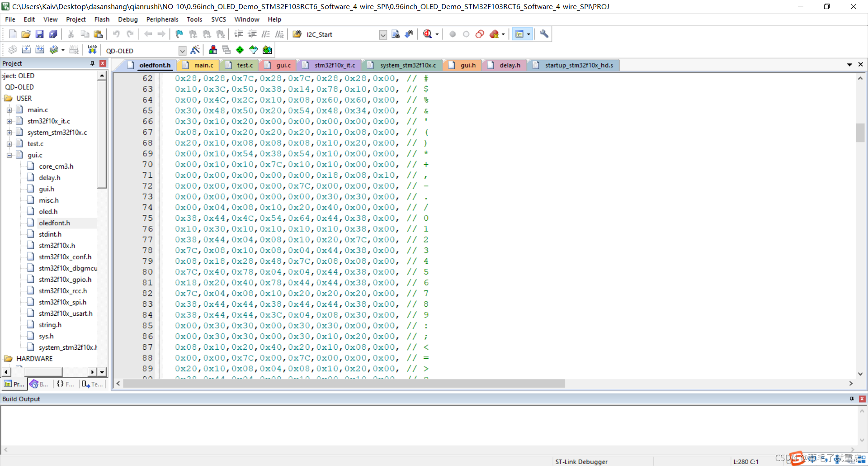The image size is (868, 466).
Task: Start or stop debug session
Action: (428, 34)
